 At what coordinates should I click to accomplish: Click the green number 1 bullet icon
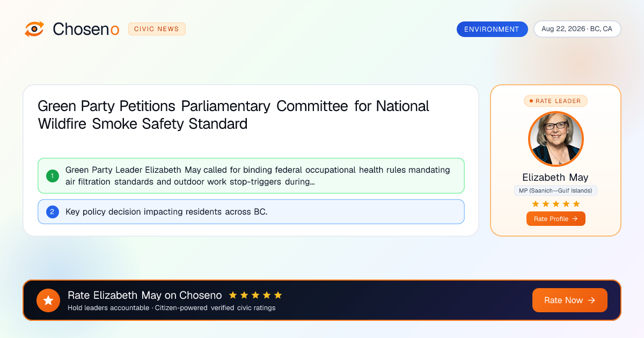(53, 175)
